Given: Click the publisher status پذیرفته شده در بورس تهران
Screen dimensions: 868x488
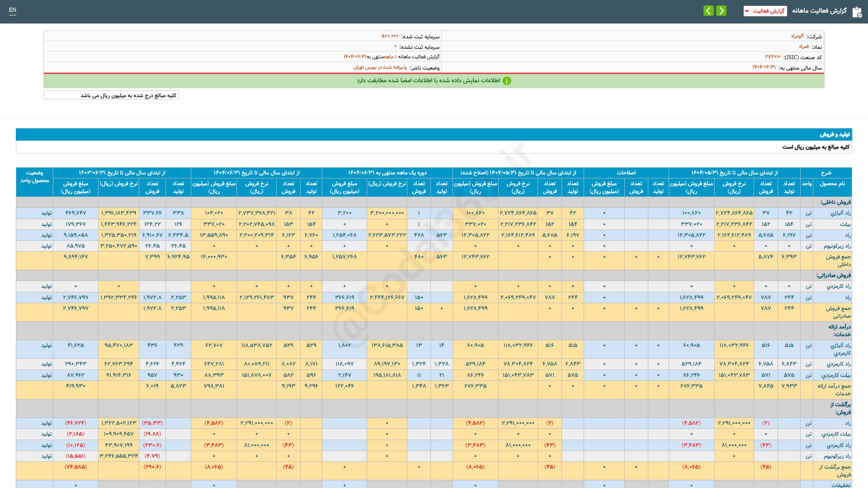Looking at the screenshot, I should pos(380,67).
